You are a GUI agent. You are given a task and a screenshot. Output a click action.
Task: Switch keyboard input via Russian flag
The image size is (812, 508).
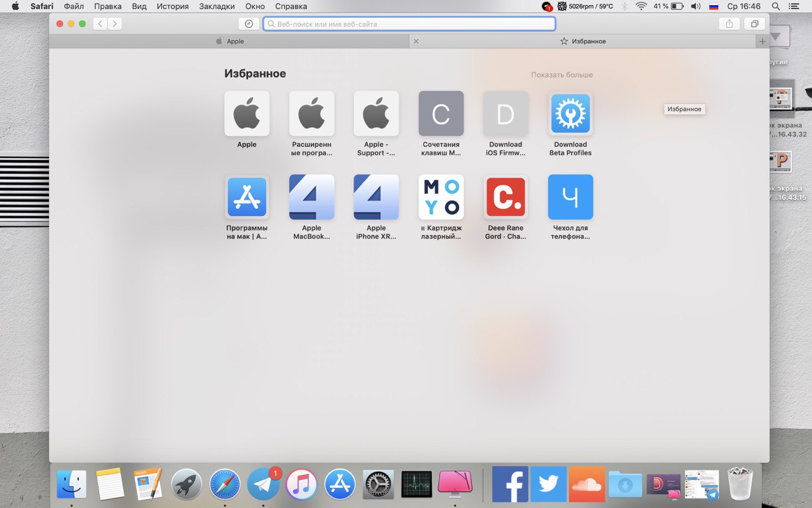(714, 6)
